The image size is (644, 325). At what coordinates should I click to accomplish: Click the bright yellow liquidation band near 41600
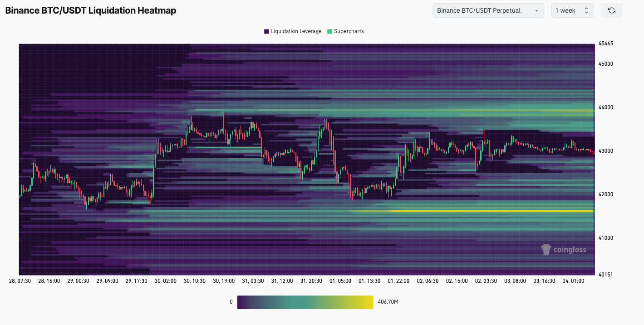coord(492,211)
